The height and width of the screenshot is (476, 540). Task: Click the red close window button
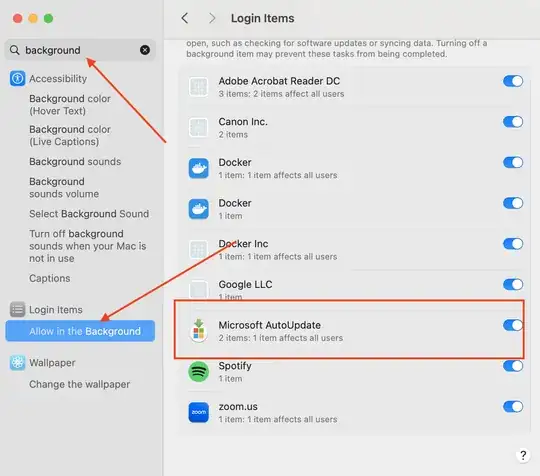(x=18, y=18)
